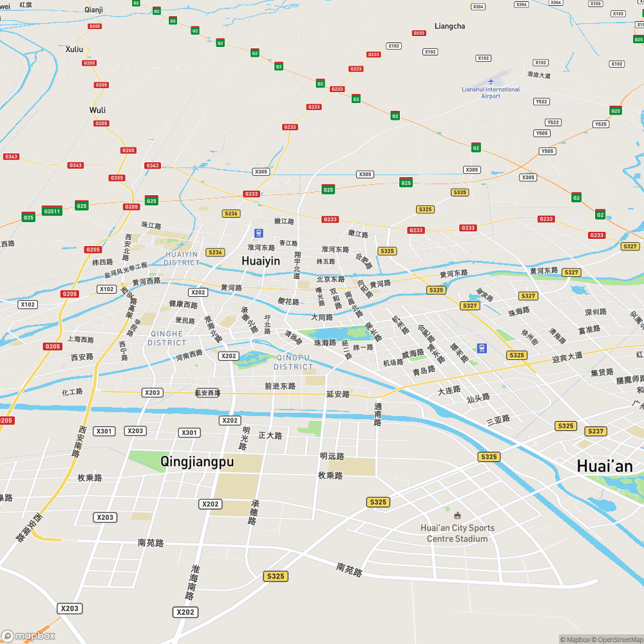Image resolution: width=644 pixels, height=644 pixels.
Task: Click the Huaiyin city name
Action: (x=261, y=261)
